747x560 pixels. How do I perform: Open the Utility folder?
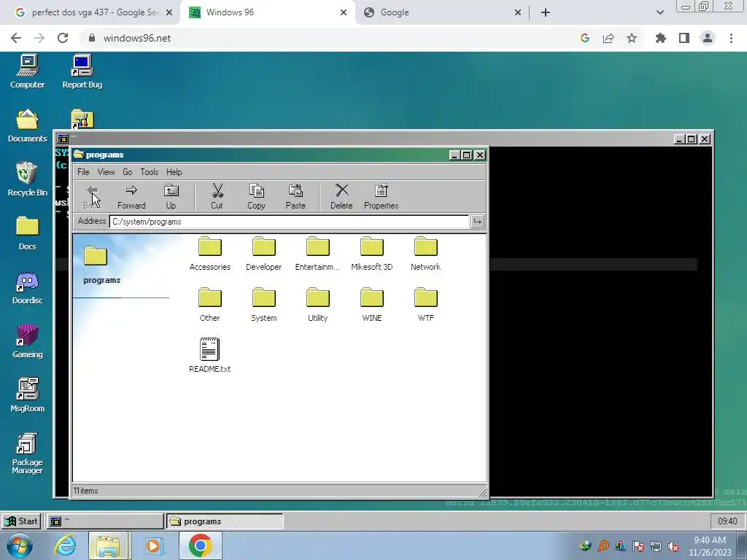(x=317, y=305)
